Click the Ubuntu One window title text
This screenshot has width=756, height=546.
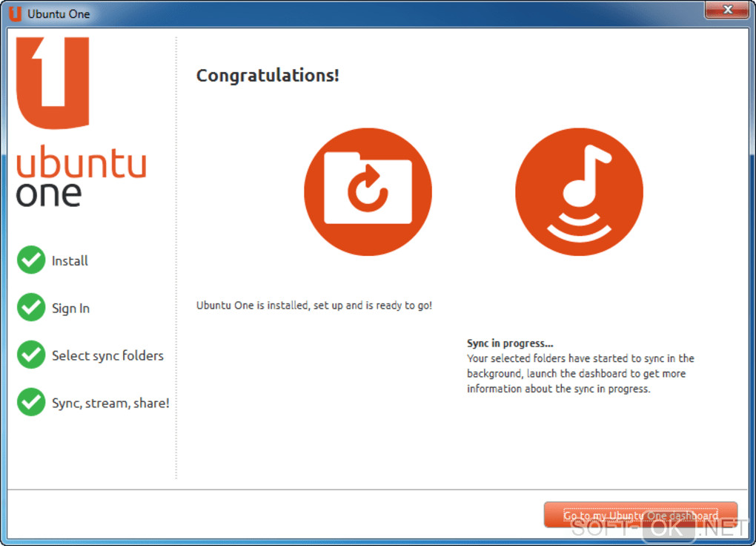click(59, 14)
